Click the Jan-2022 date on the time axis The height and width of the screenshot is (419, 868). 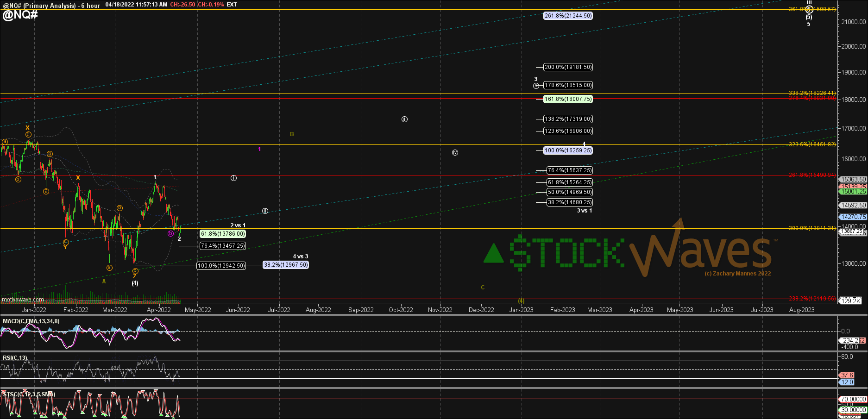click(x=34, y=310)
